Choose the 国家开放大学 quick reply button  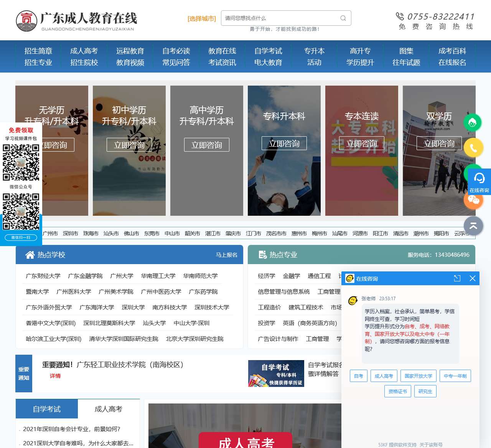[418, 376]
